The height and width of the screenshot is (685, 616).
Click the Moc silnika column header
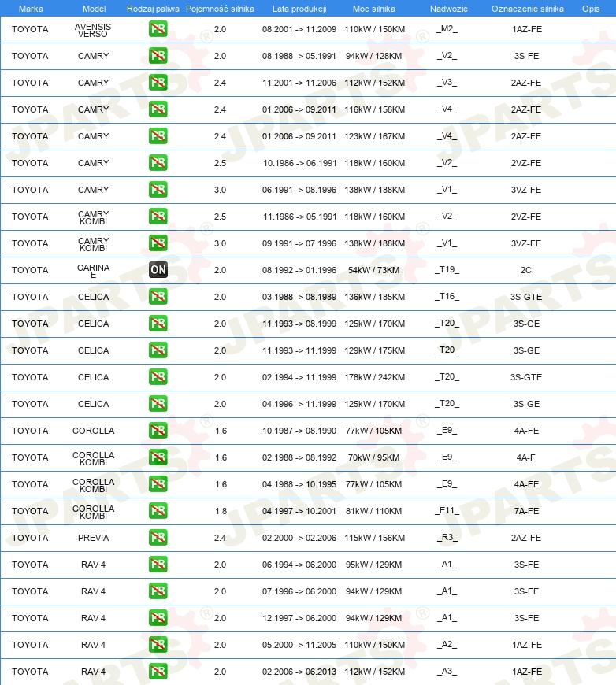pyautogui.click(x=374, y=9)
